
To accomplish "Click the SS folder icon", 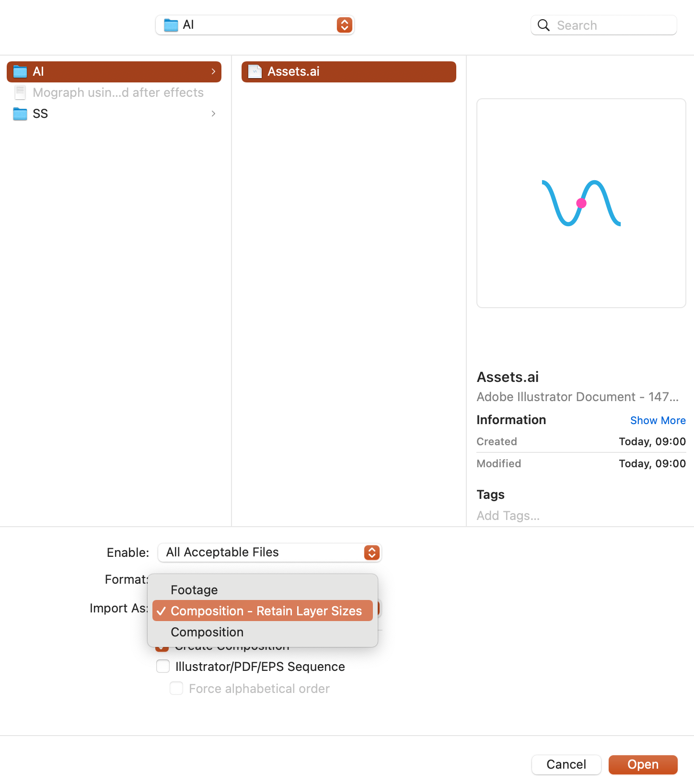I will coord(20,114).
